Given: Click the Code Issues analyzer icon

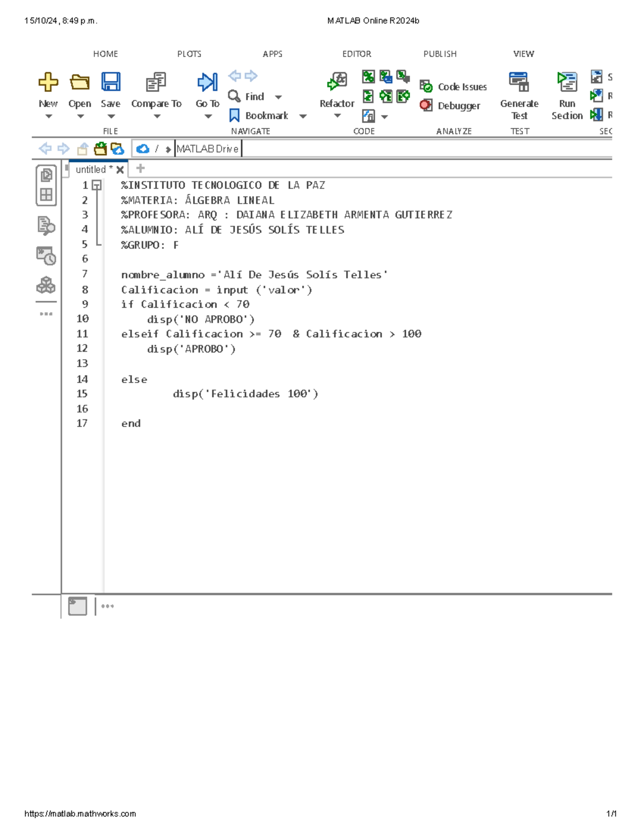Looking at the screenshot, I should click(427, 86).
